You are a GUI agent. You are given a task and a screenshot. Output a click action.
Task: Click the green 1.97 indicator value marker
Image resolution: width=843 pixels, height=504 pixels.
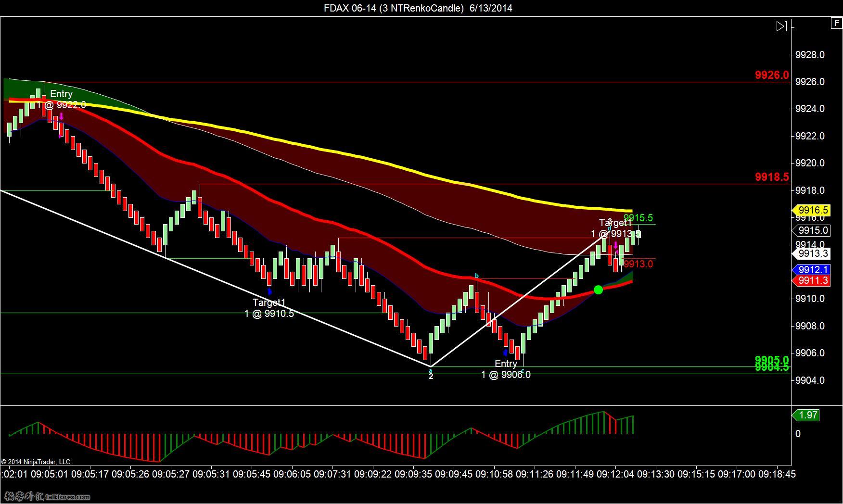pos(805,415)
